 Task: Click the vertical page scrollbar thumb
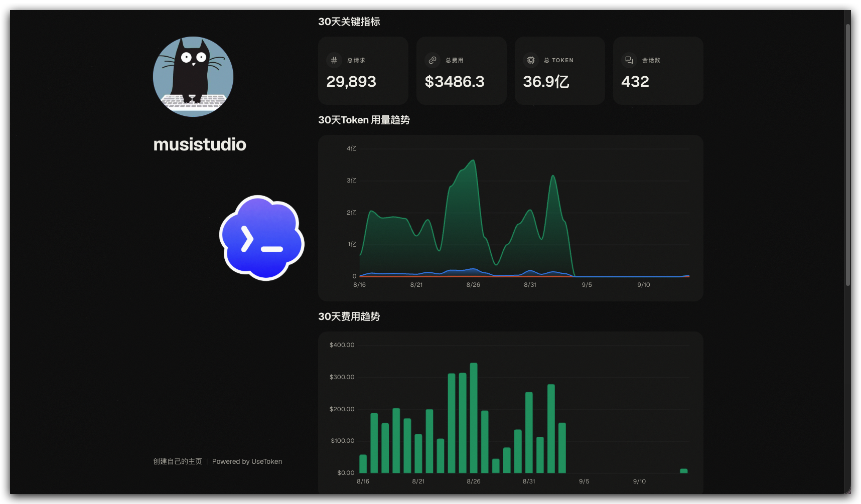(x=847, y=148)
